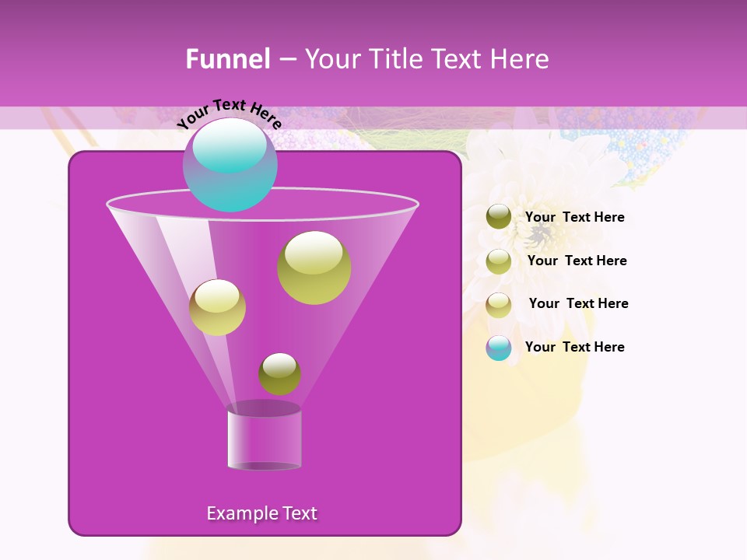Select the slide title 'Funnel – Your Title Text Here'
Viewport: 747px width, 560px height.
(x=368, y=58)
